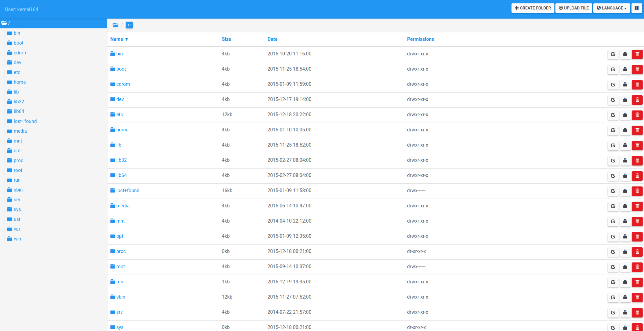
Task: Go up one level using the return arrow icon
Action: (x=129, y=25)
